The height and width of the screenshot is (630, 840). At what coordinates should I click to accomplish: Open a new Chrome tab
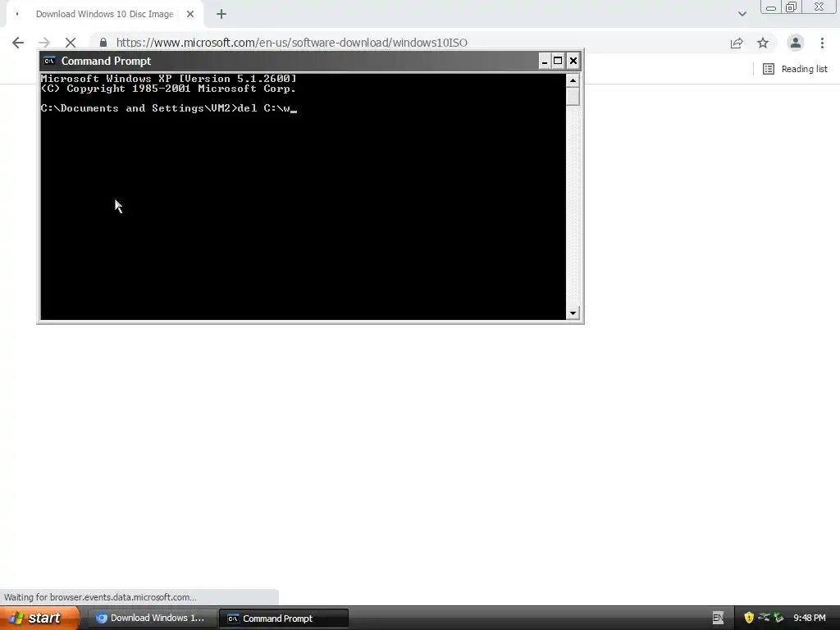pyautogui.click(x=221, y=15)
